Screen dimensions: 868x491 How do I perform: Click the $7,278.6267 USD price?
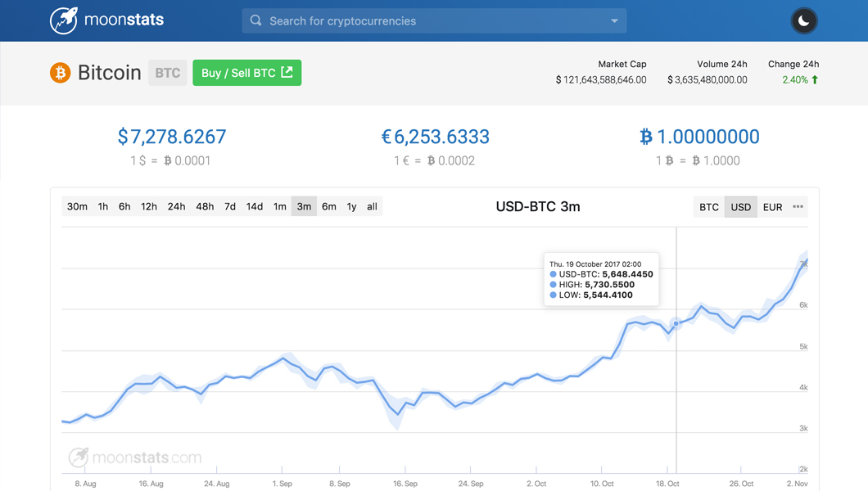click(x=172, y=137)
